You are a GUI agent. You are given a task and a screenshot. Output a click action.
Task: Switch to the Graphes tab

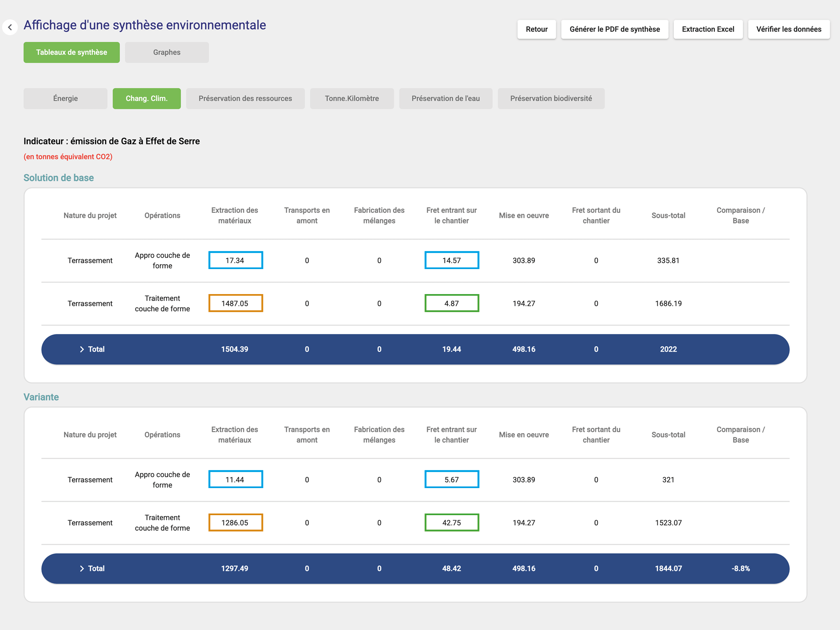point(167,52)
